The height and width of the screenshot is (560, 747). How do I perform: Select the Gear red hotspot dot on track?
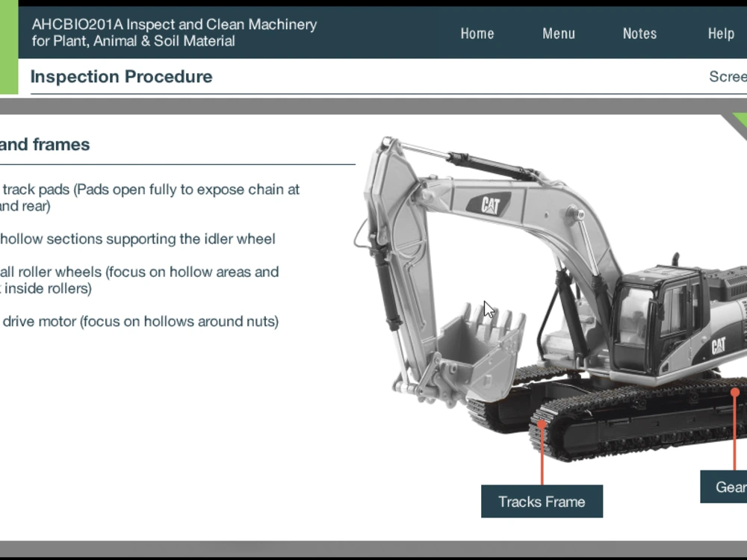pyautogui.click(x=734, y=393)
